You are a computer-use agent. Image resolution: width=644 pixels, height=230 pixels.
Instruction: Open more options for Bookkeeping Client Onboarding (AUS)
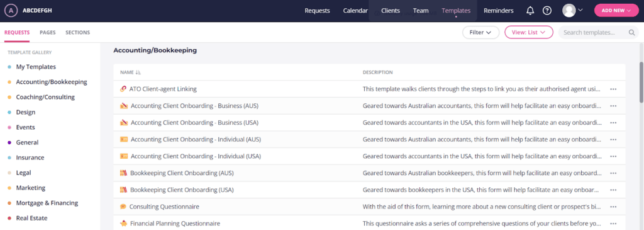(613, 173)
